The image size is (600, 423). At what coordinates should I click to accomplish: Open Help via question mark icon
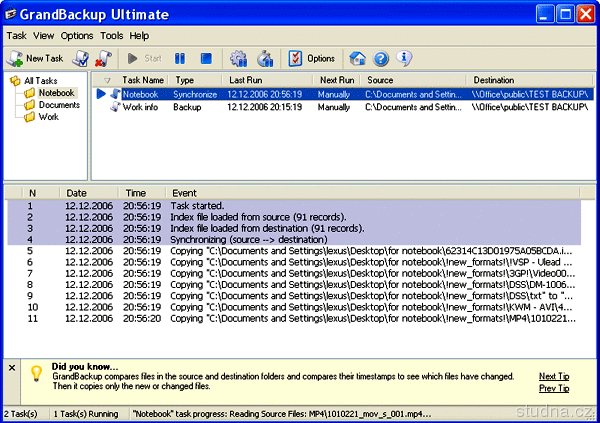[x=381, y=58]
